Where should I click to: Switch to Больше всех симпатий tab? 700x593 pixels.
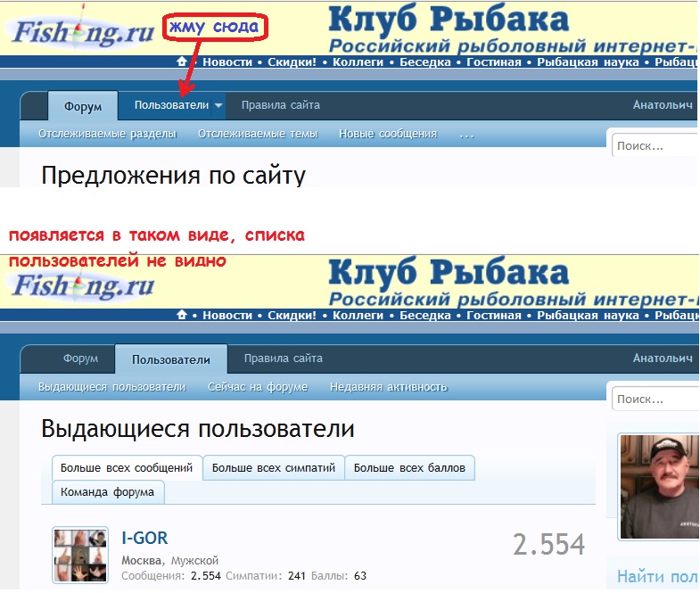(274, 467)
